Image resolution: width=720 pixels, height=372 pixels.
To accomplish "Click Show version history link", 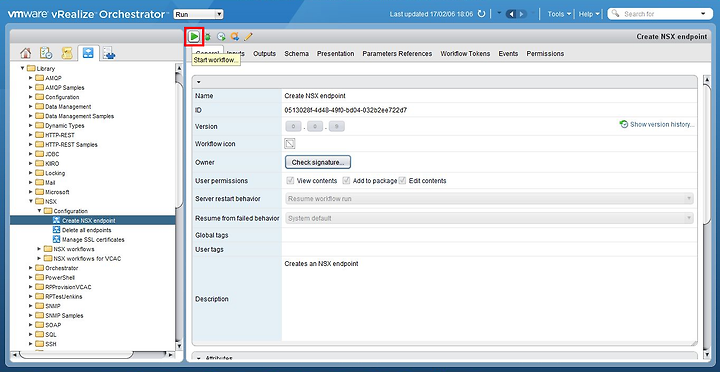I will pyautogui.click(x=662, y=124).
